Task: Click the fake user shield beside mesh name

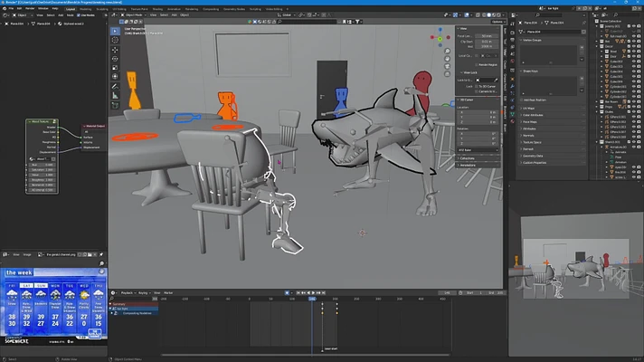Action: coord(583,32)
